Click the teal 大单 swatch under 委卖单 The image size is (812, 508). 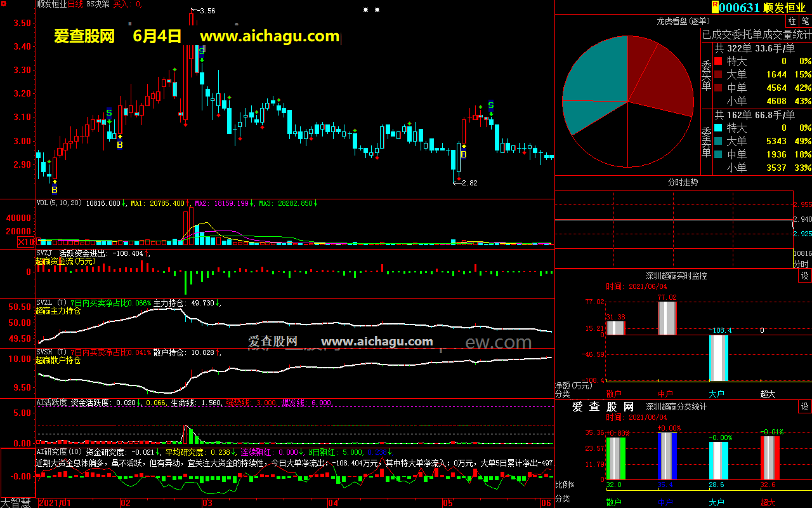(718, 141)
